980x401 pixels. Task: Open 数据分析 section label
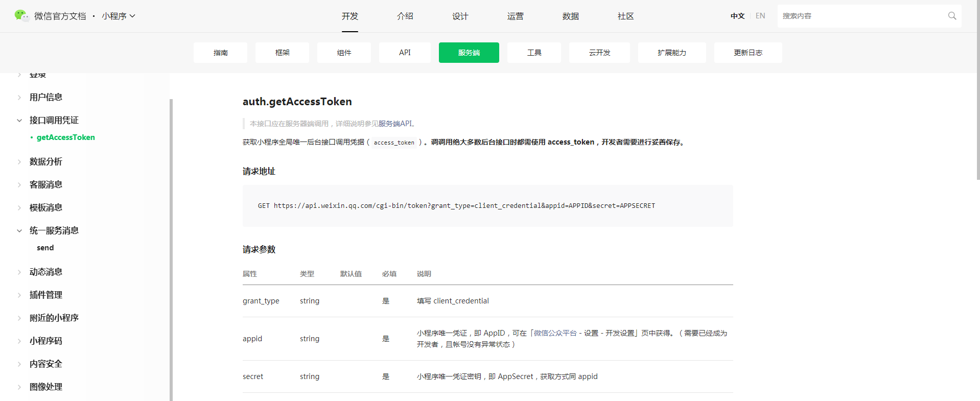click(x=46, y=161)
